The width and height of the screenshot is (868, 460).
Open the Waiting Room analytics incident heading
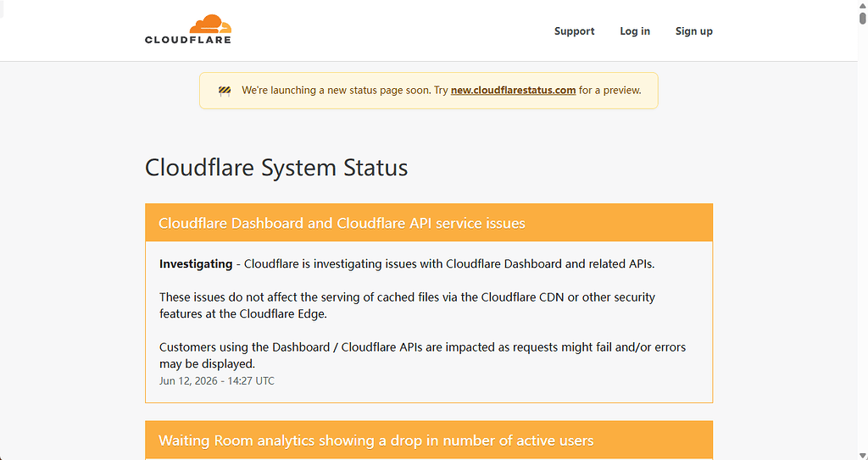(x=376, y=441)
